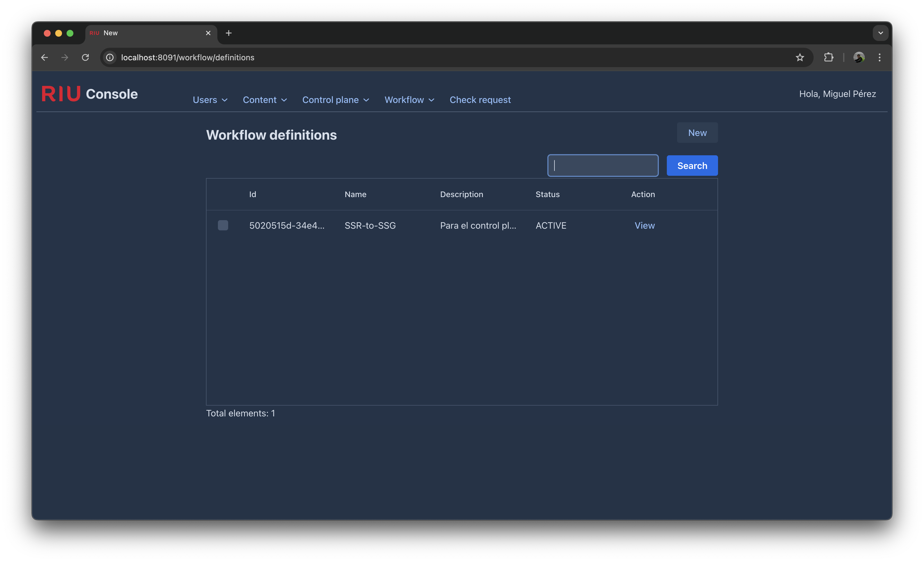Open the Chrome three-dot menu

pyautogui.click(x=879, y=57)
